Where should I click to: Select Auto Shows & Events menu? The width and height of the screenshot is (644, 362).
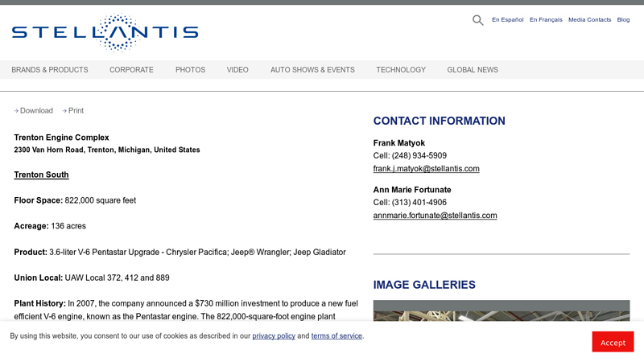[x=312, y=70]
